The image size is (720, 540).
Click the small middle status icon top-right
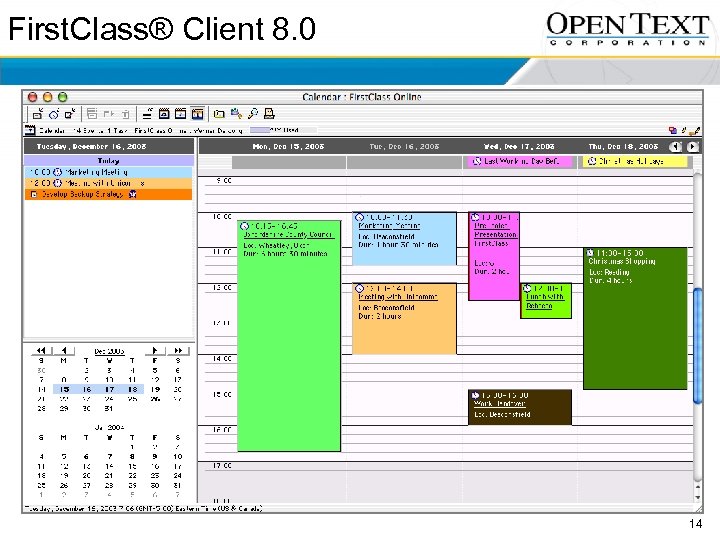tap(684, 131)
